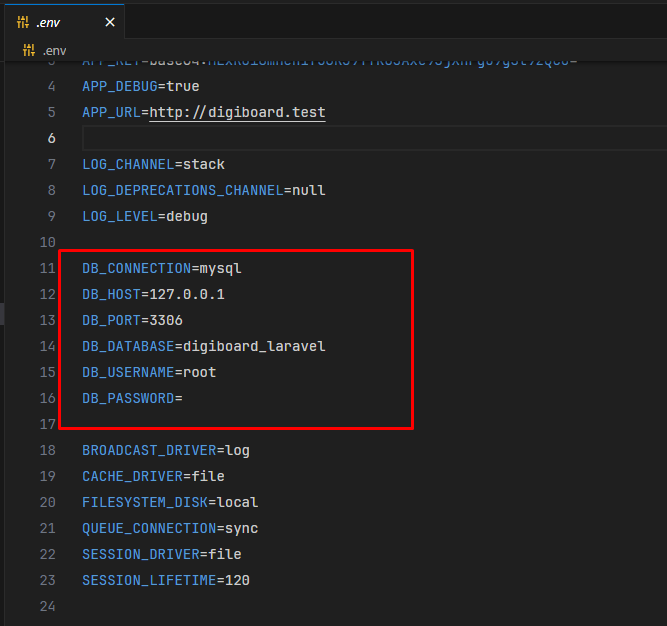The image size is (667, 626).
Task: Click line number 24 in the gutter
Action: click(x=47, y=606)
